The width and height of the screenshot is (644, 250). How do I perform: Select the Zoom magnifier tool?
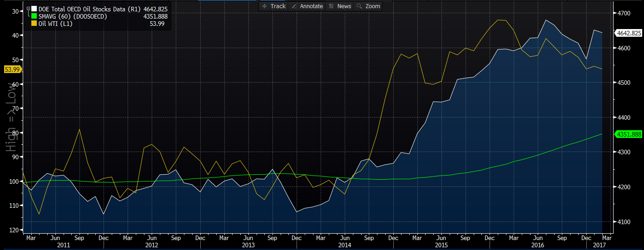tap(368, 6)
